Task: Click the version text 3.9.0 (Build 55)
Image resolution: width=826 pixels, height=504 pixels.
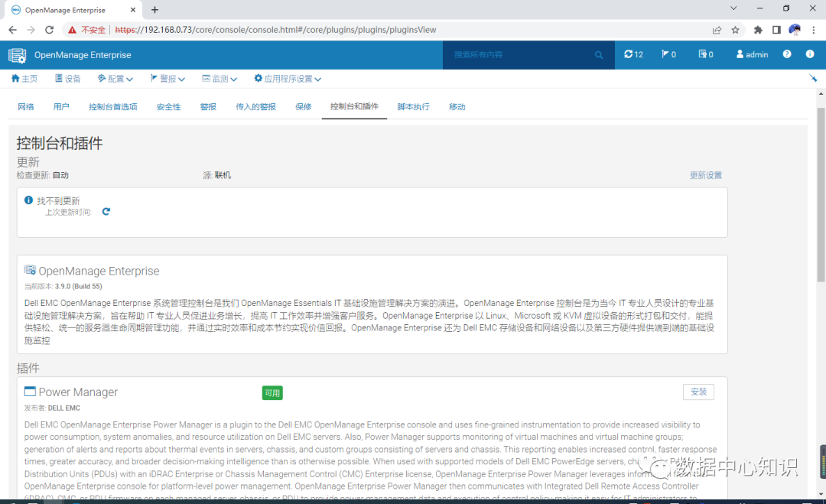Action: [x=79, y=287]
